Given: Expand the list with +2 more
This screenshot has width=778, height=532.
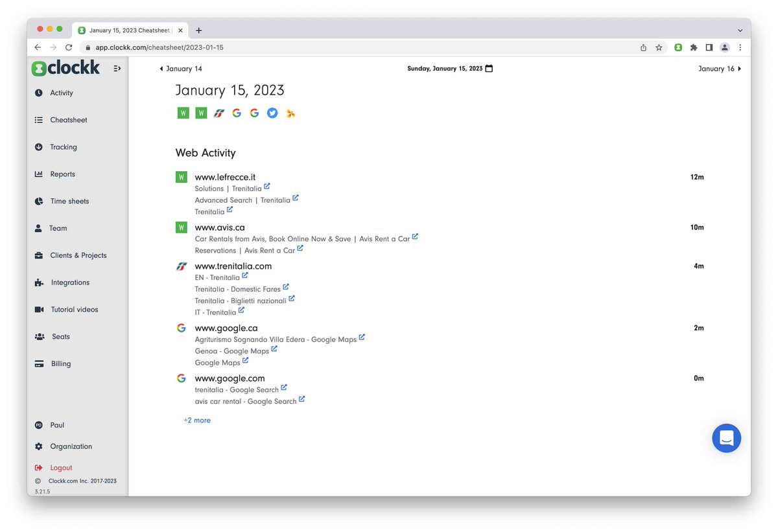Looking at the screenshot, I should pyautogui.click(x=197, y=421).
